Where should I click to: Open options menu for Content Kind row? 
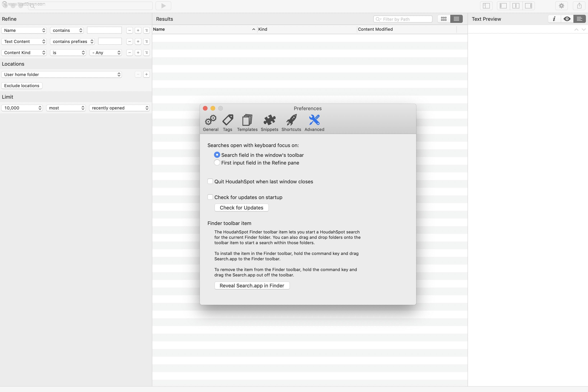[146, 52]
